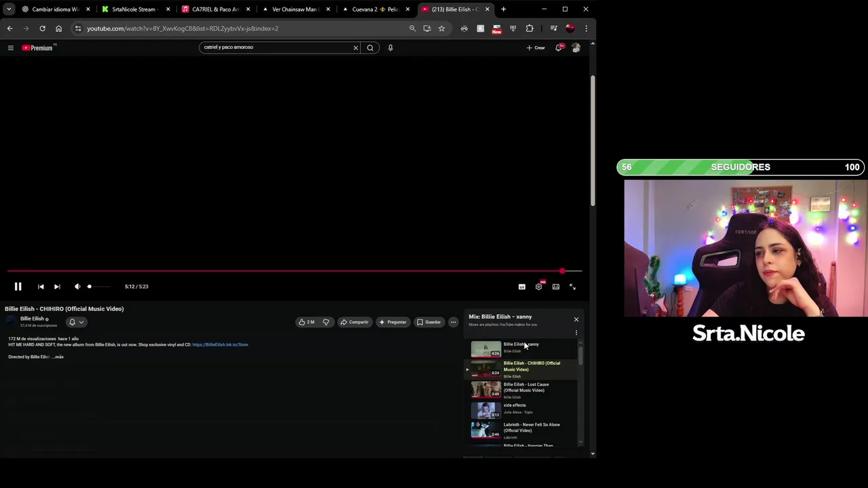Enter fullscreen on the video player

coord(572,287)
